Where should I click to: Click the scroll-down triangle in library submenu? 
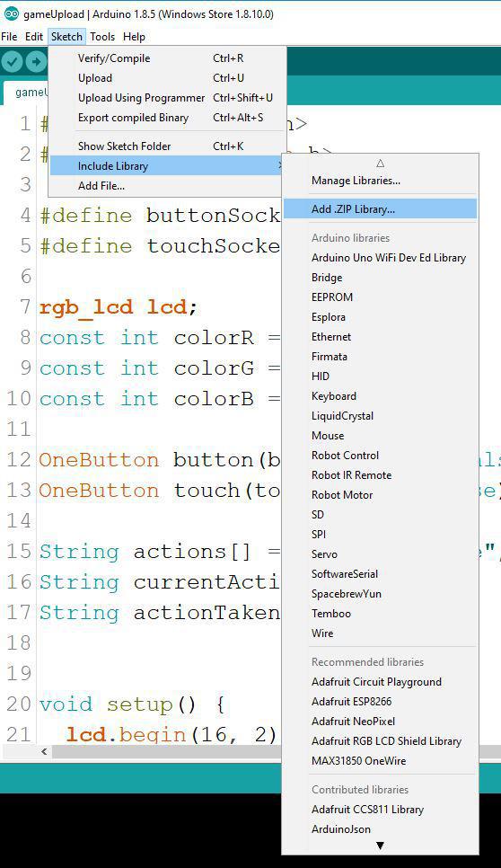click(380, 846)
